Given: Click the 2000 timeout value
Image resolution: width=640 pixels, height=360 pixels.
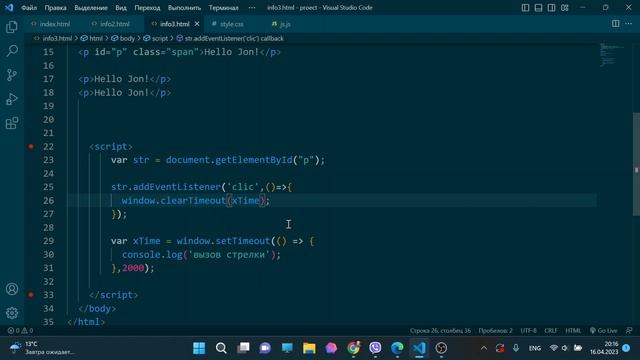Looking at the screenshot, I should (x=133, y=268).
